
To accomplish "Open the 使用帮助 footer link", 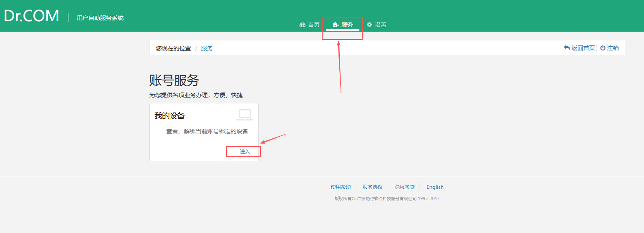I will click(x=341, y=187).
